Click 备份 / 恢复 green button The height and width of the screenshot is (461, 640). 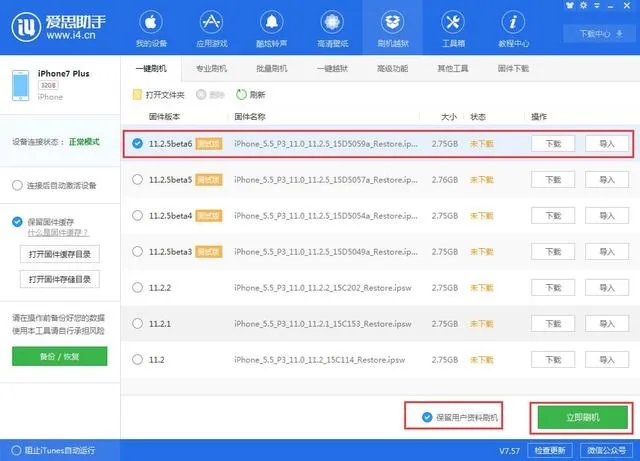coord(60,356)
